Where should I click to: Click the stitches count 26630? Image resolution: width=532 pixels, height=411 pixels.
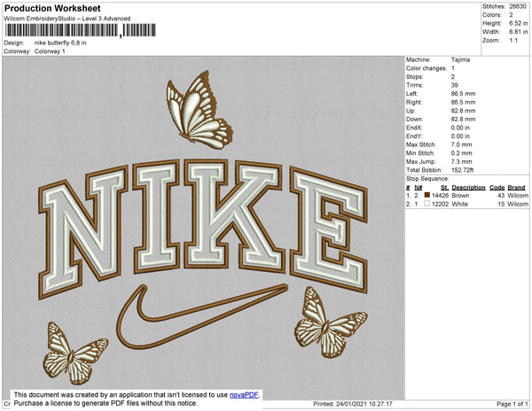[x=518, y=6]
